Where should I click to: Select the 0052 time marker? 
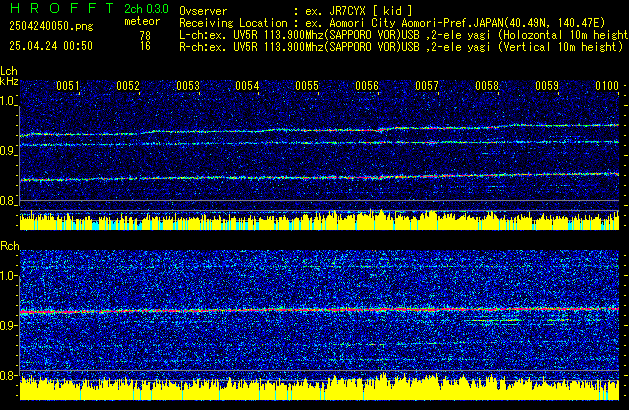coord(128,86)
